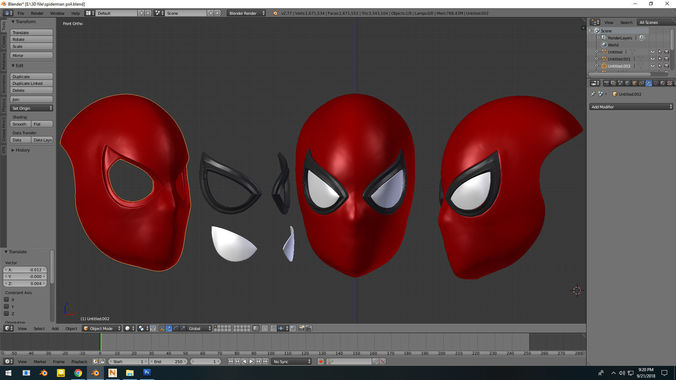Click the Duplicate Linked button
Viewport: 676px width, 380px height.
coord(31,83)
